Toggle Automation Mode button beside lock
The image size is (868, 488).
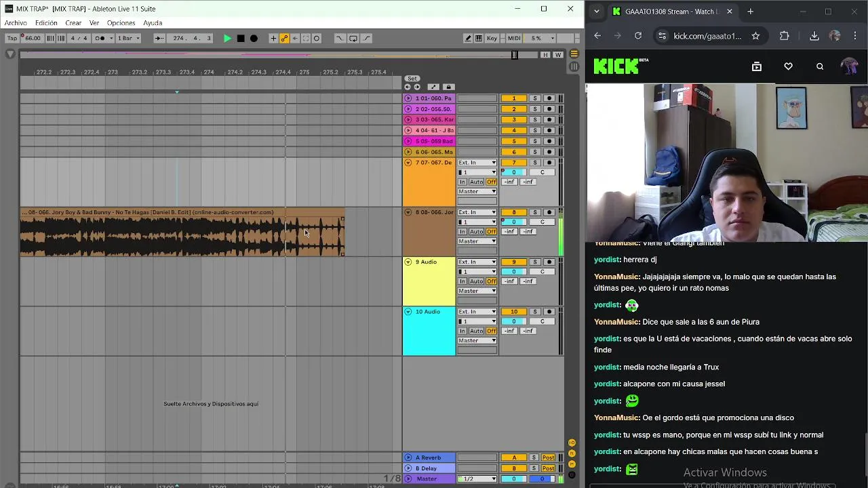tap(433, 87)
